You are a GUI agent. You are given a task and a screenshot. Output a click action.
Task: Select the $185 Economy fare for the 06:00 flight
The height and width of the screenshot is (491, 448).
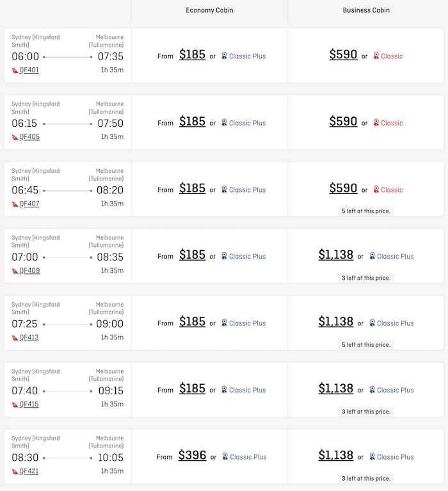[192, 54]
